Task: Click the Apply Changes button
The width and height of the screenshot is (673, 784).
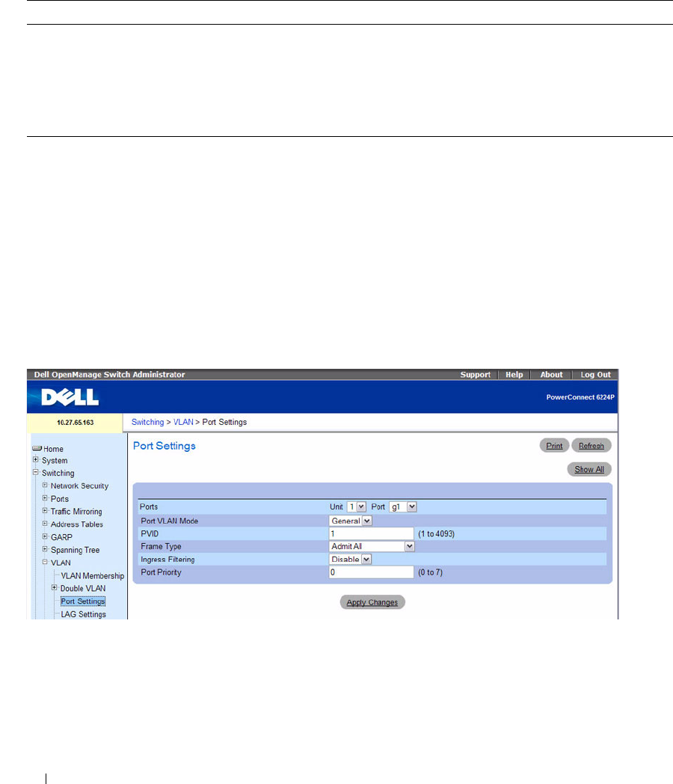Action: coord(372,602)
